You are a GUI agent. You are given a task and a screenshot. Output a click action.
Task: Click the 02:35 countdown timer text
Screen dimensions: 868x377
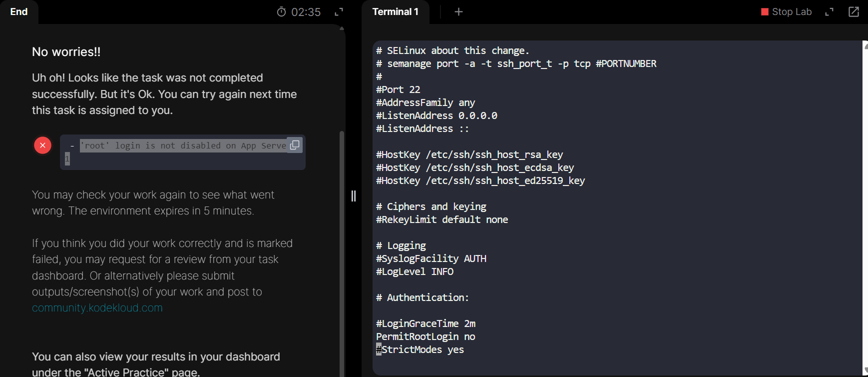click(x=306, y=12)
